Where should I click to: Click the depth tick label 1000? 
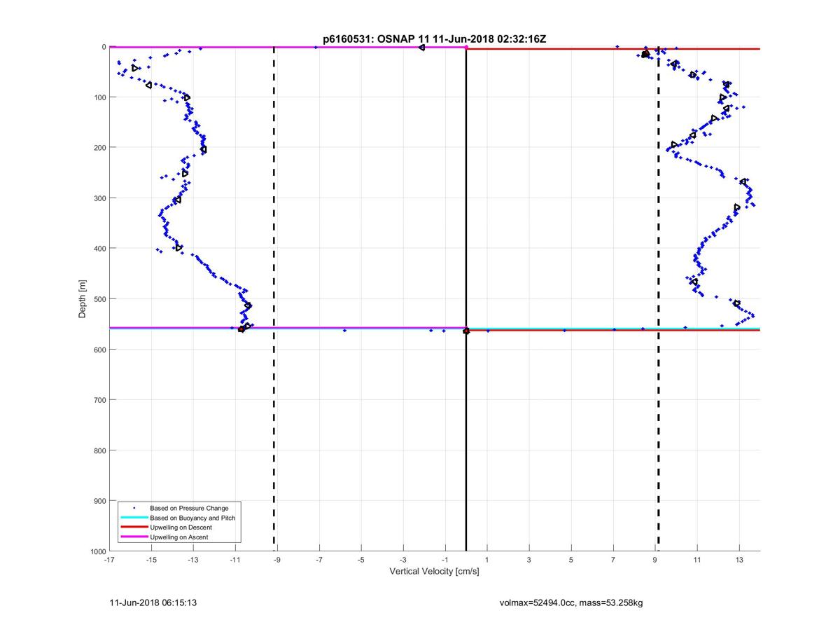[x=98, y=551]
